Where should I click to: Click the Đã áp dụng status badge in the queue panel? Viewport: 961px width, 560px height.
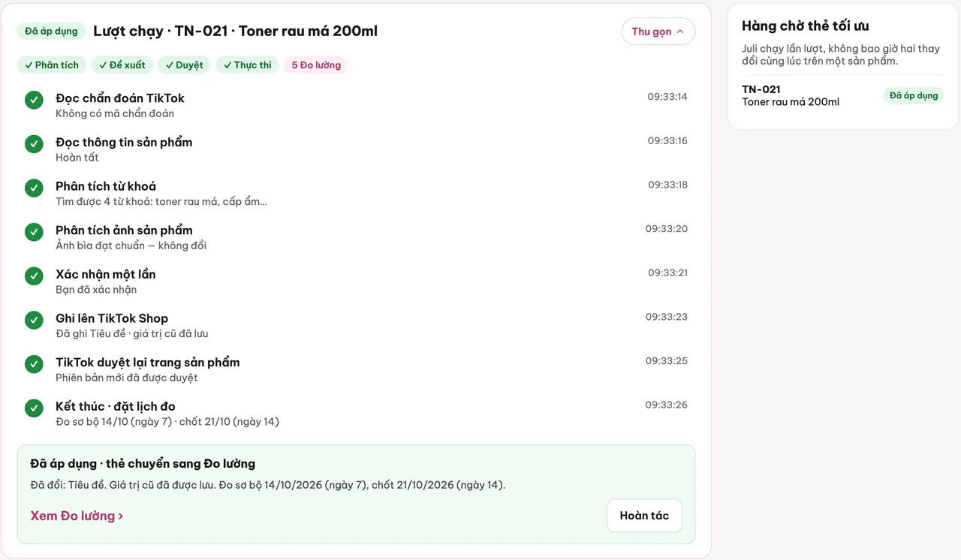914,95
